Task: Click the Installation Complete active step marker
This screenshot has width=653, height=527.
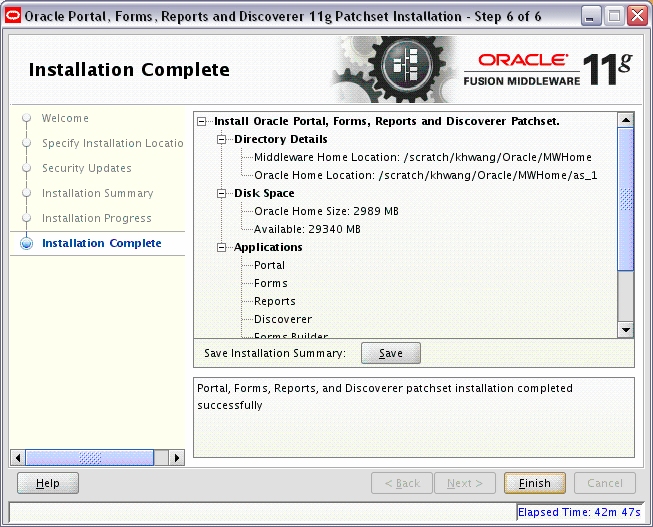Action: (x=27, y=243)
